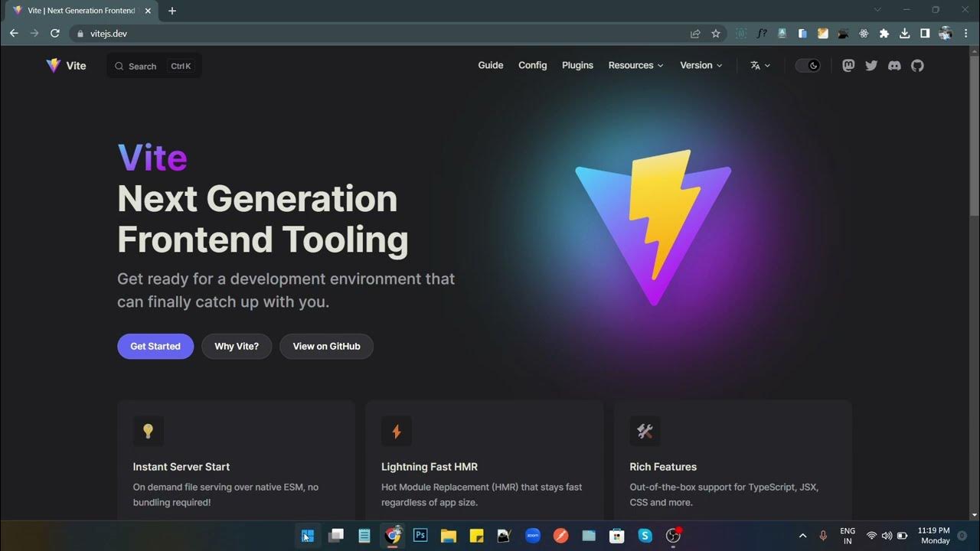
Task: Open Photoshop from the taskbar
Action: (x=420, y=536)
